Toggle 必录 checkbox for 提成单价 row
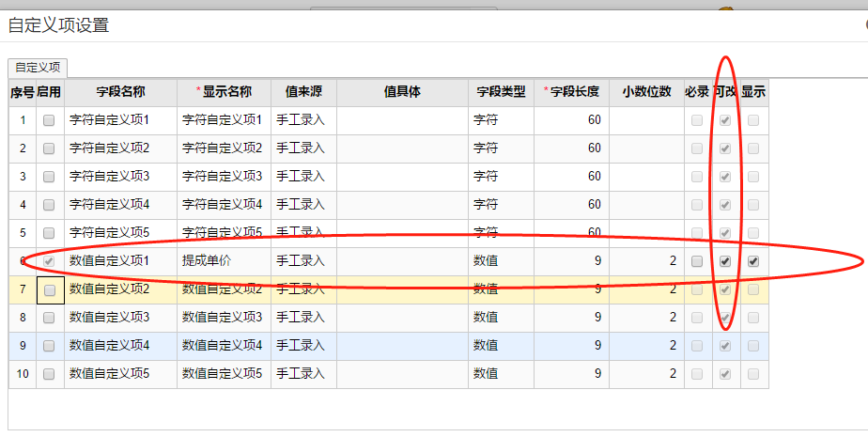Screen dimensions: 868x437 (697, 261)
